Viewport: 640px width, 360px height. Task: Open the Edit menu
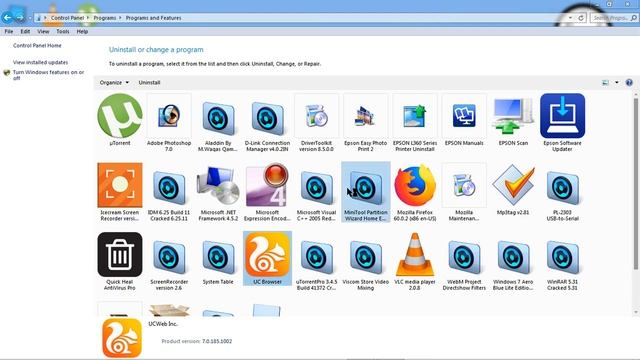(x=25, y=31)
